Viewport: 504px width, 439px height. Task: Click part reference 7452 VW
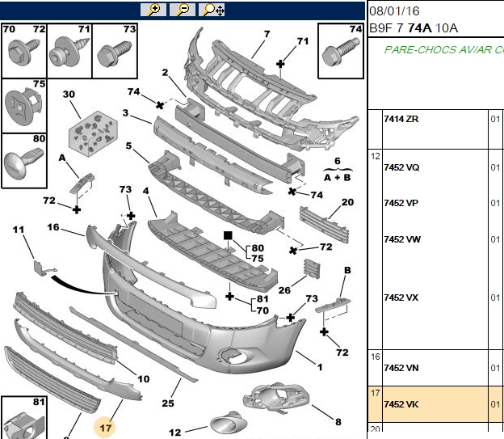click(x=402, y=239)
